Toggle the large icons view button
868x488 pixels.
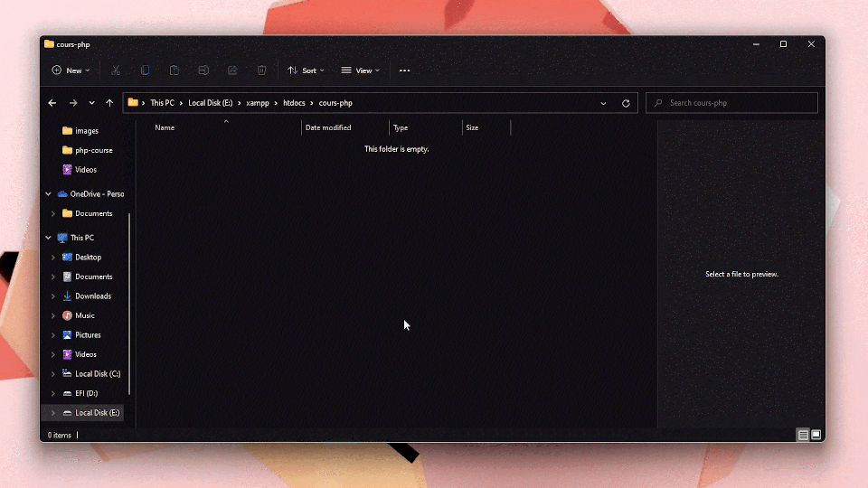[x=816, y=435]
